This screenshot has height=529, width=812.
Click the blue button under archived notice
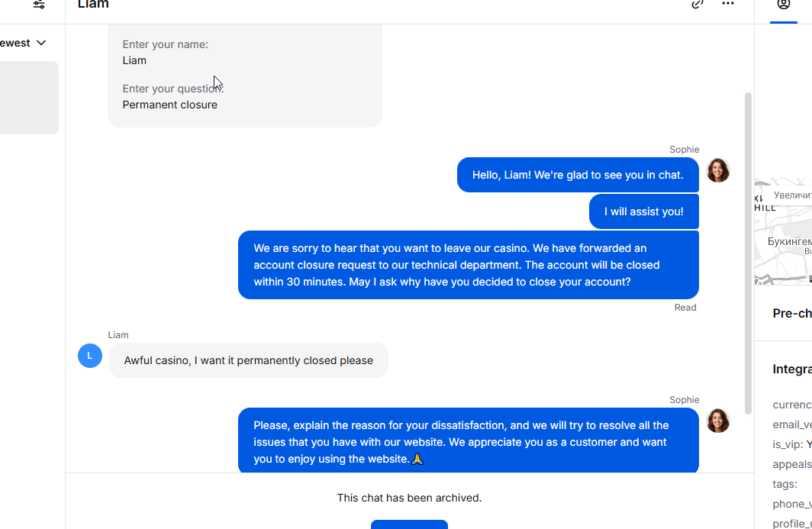[x=409, y=524]
